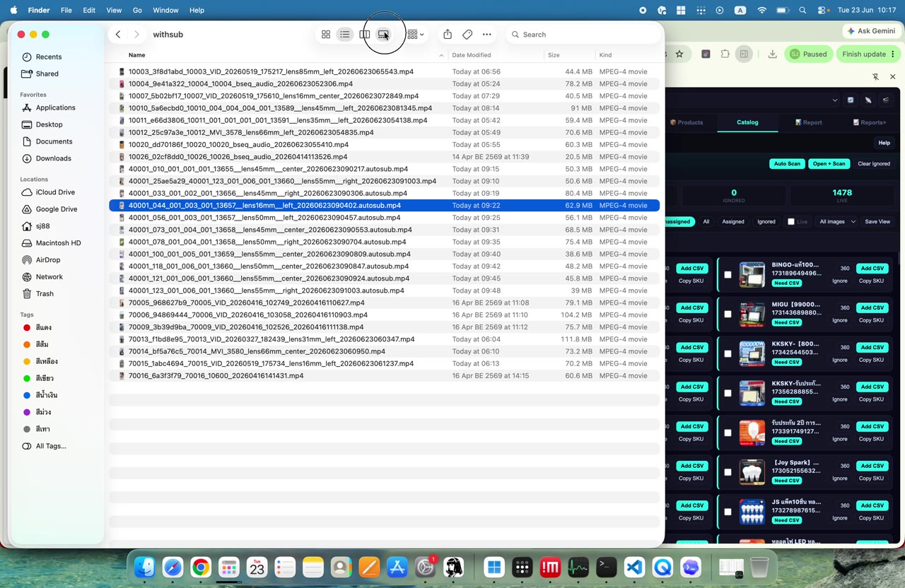Open the Finder group-by dropdown

tap(415, 34)
